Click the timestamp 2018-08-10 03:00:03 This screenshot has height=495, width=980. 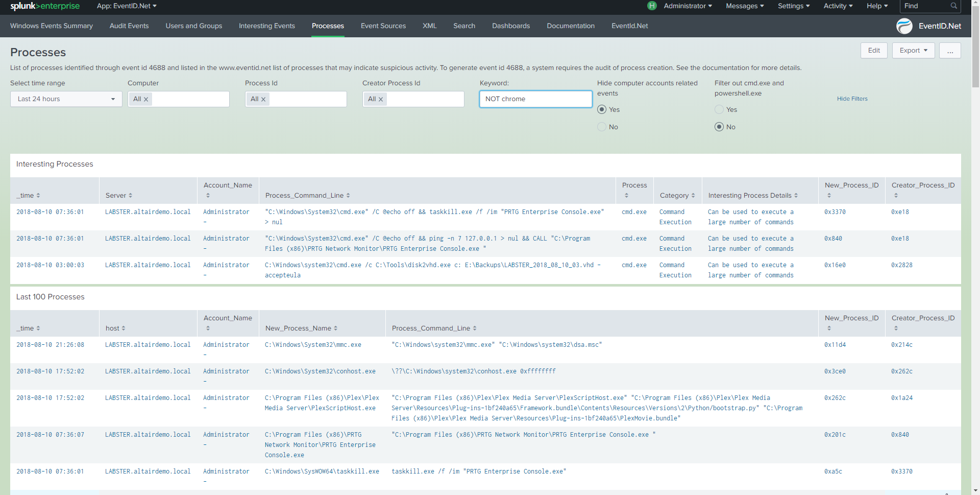coord(50,265)
